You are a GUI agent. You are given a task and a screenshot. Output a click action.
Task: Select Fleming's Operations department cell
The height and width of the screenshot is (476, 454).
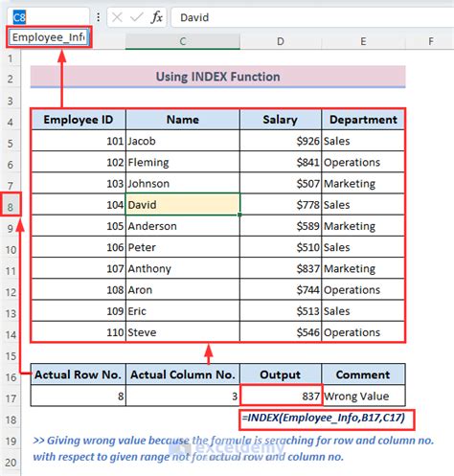(363, 162)
